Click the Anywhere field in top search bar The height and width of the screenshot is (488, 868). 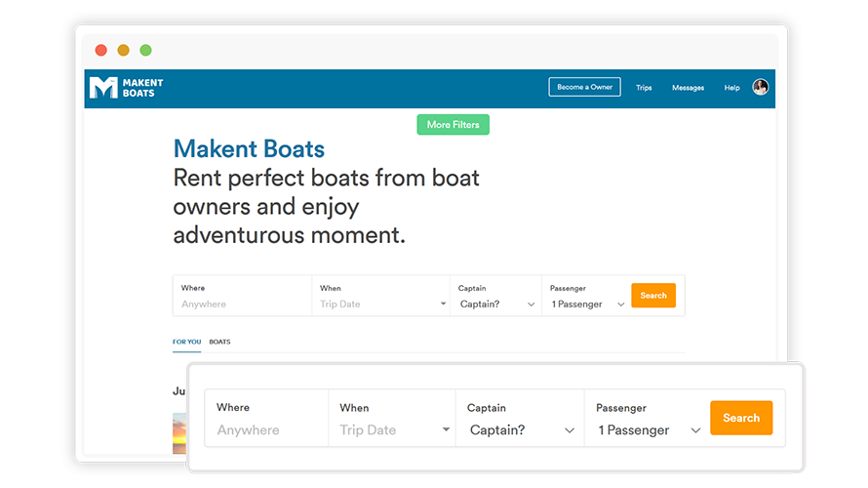click(243, 305)
